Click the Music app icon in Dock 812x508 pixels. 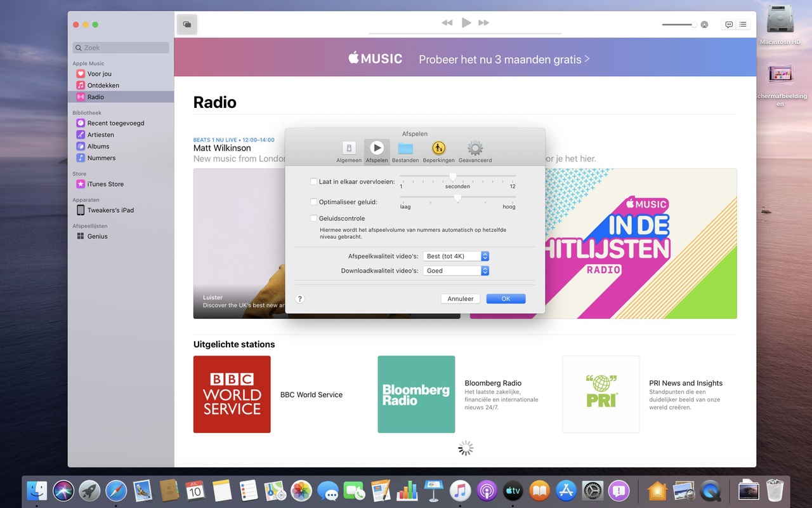point(460,491)
